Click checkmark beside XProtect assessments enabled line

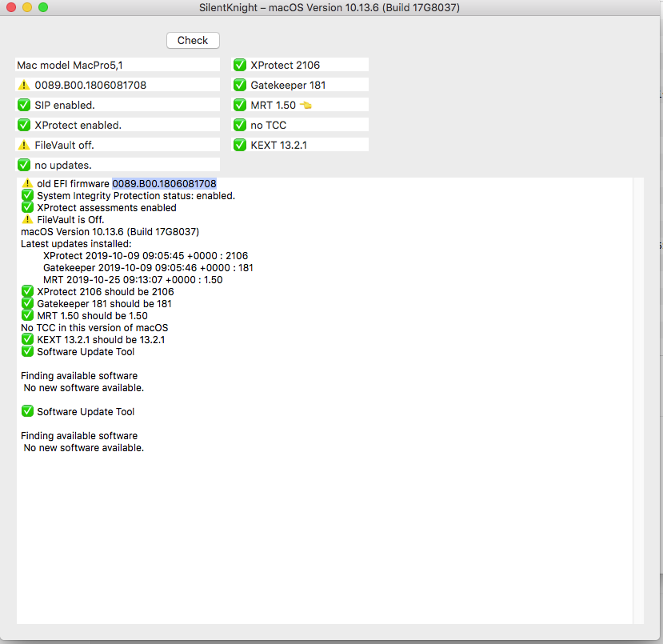point(27,207)
